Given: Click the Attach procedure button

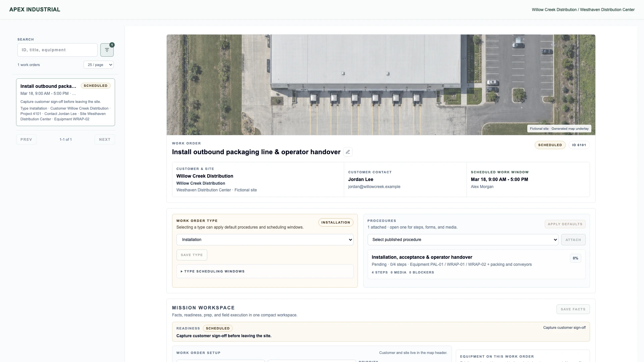Looking at the screenshot, I should 573,240.
